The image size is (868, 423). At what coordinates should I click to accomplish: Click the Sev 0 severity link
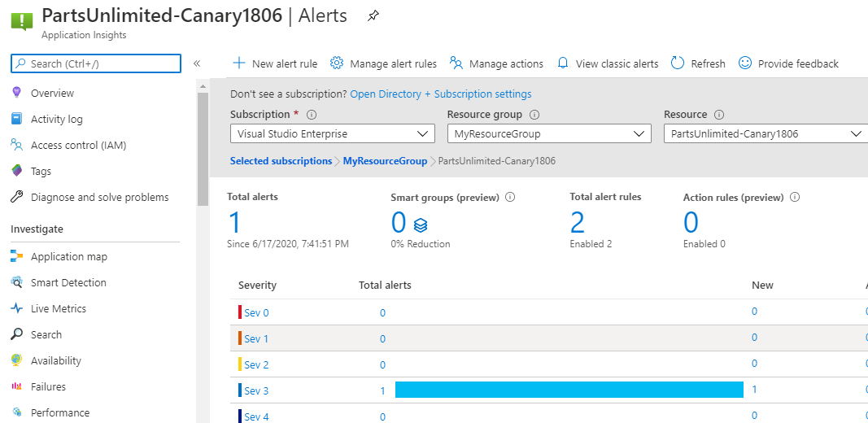tap(256, 313)
